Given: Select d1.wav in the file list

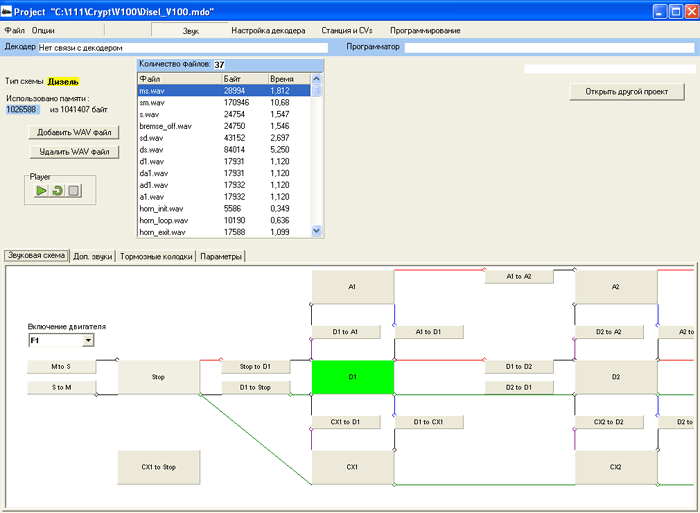Looking at the screenshot, I should [x=224, y=162].
